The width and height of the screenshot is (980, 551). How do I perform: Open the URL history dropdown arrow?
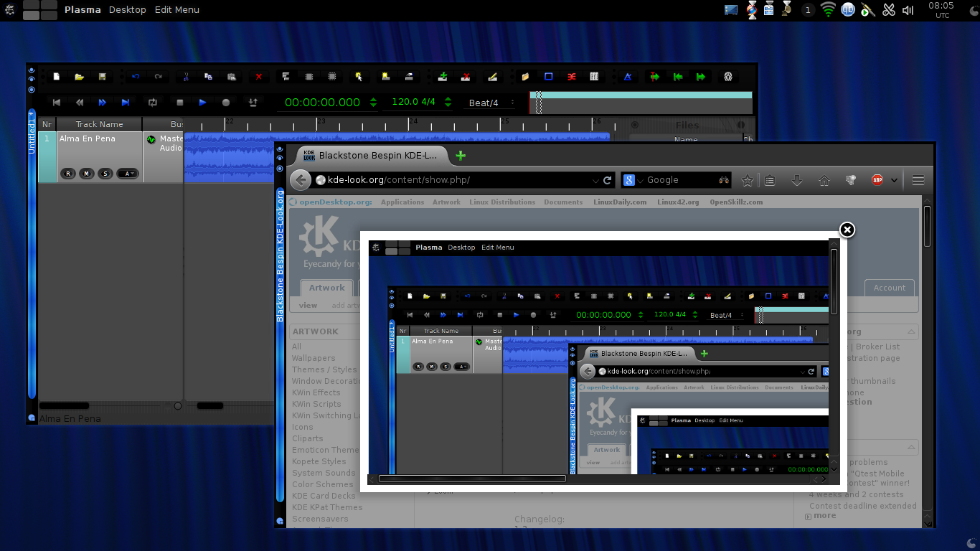[595, 181]
